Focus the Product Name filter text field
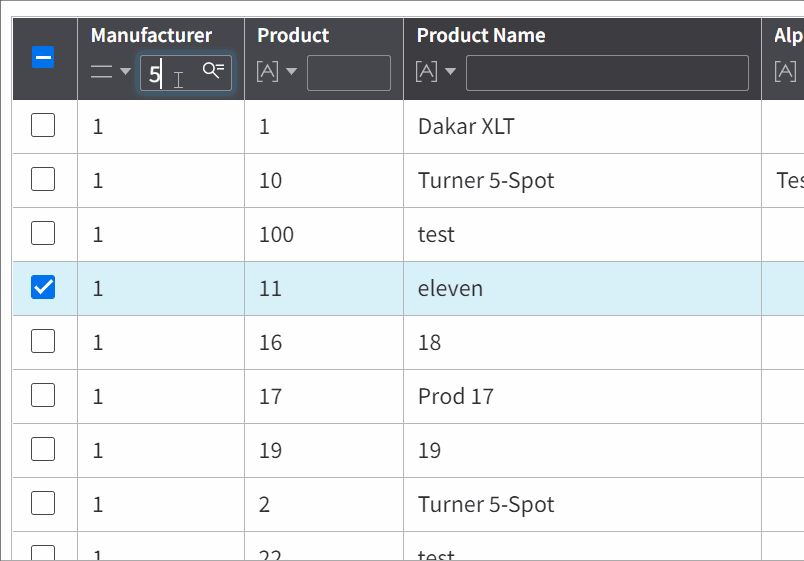Screen dimensions: 804x561 (607, 73)
